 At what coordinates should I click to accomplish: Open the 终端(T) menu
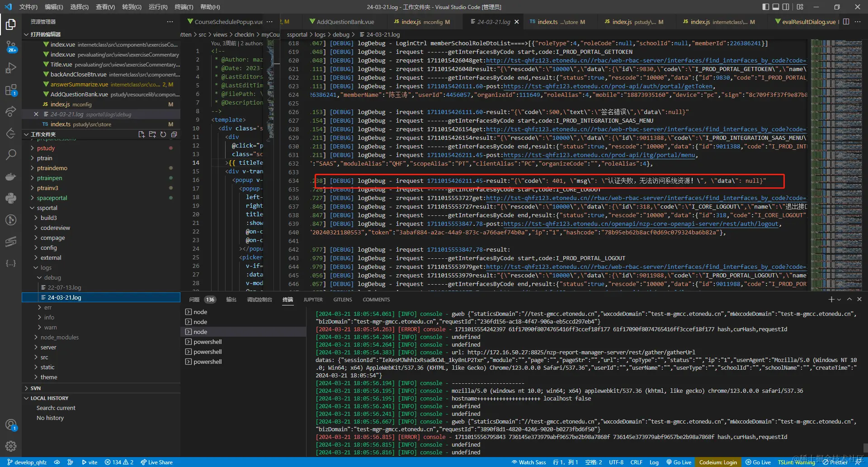[x=184, y=7]
